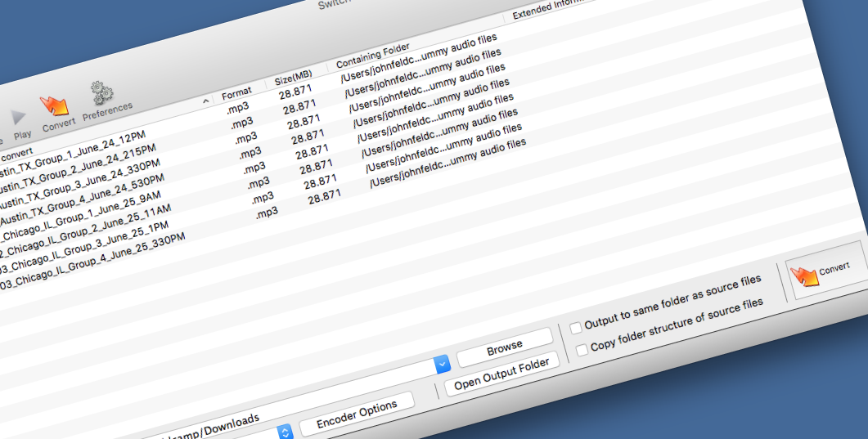Viewport: 868px width, 439px height.
Task: Check Copy folder structure of source files
Action: pyautogui.click(x=582, y=350)
